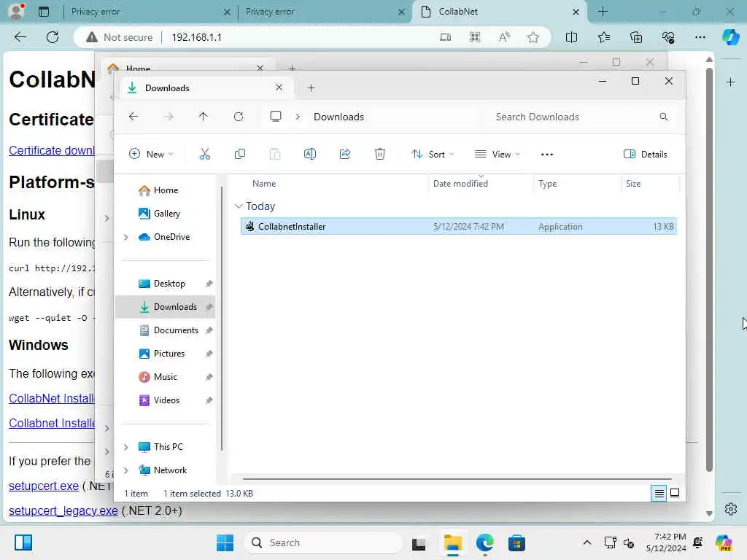Select Gallery in navigation pane

coord(165,214)
